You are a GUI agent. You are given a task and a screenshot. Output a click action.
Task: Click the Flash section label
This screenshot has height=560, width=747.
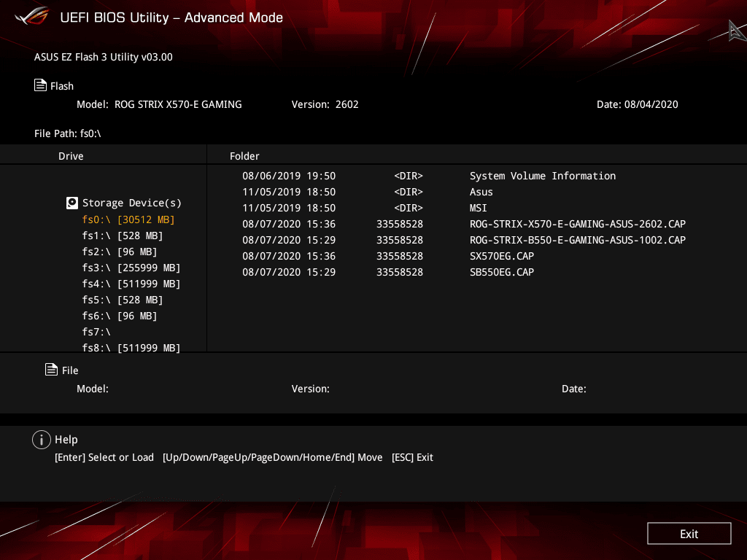tap(62, 86)
